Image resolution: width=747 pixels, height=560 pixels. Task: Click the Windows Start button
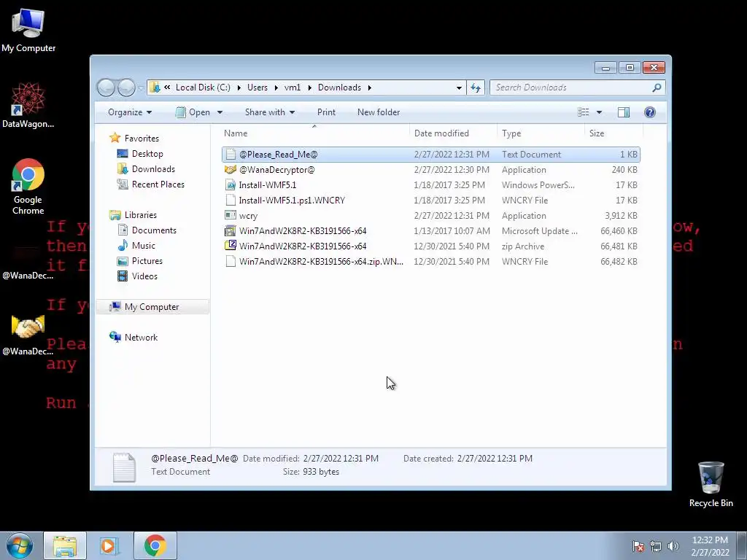(20, 545)
